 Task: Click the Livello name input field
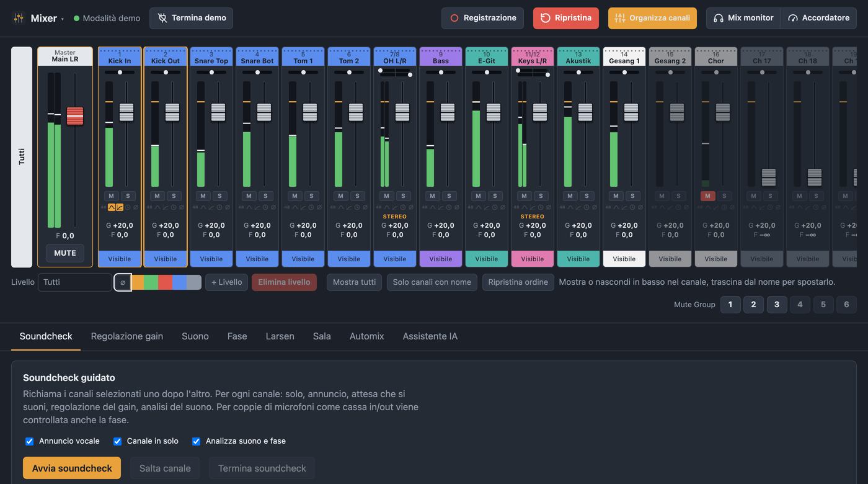pyautogui.click(x=75, y=282)
